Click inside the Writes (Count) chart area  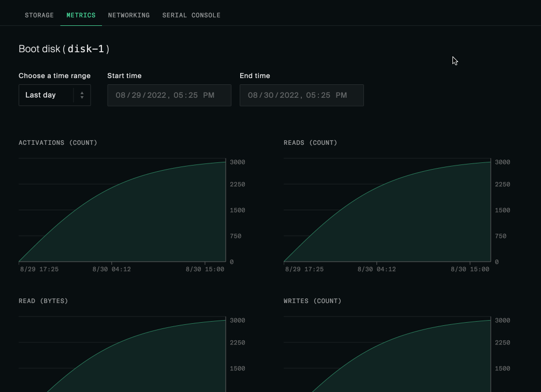[x=387, y=354]
